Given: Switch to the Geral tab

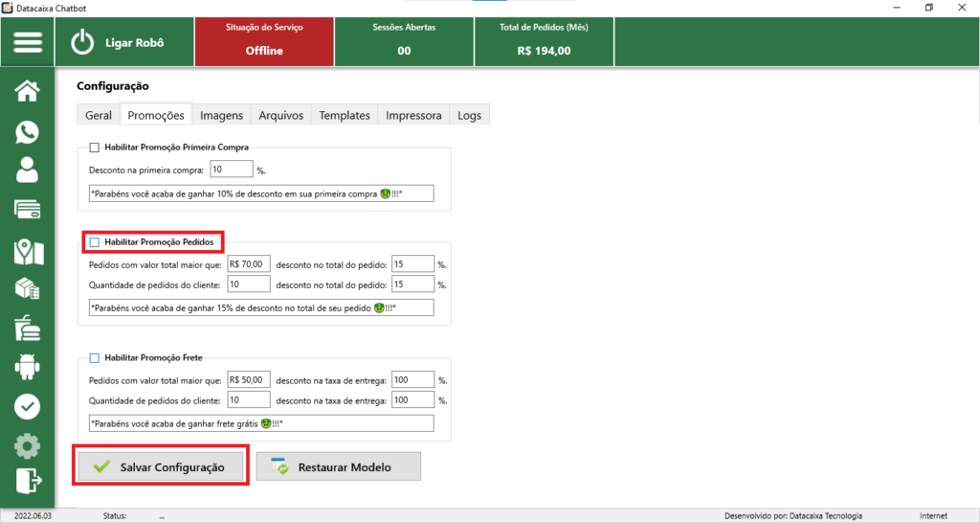Looking at the screenshot, I should [99, 115].
